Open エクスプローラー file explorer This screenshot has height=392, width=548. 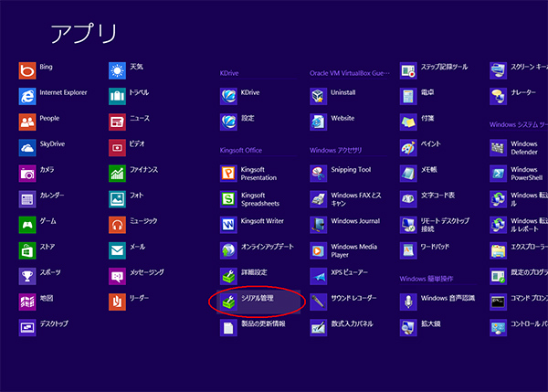pyautogui.click(x=499, y=250)
